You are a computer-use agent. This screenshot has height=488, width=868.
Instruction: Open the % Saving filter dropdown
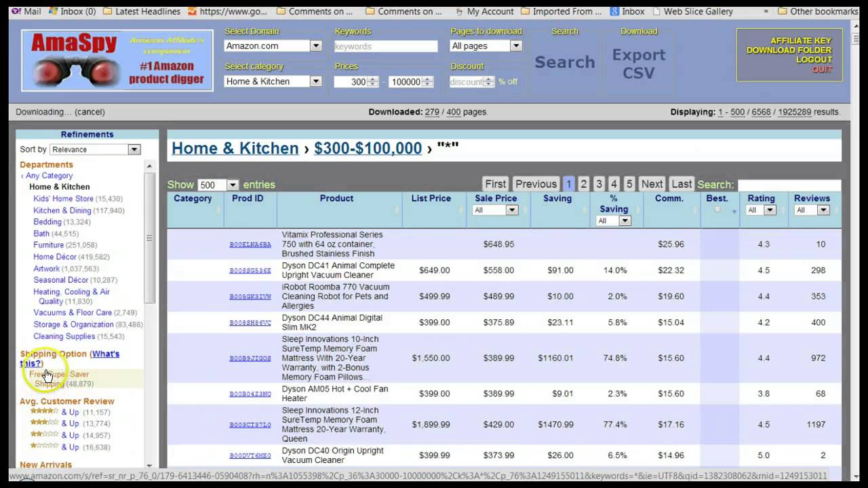coord(614,221)
